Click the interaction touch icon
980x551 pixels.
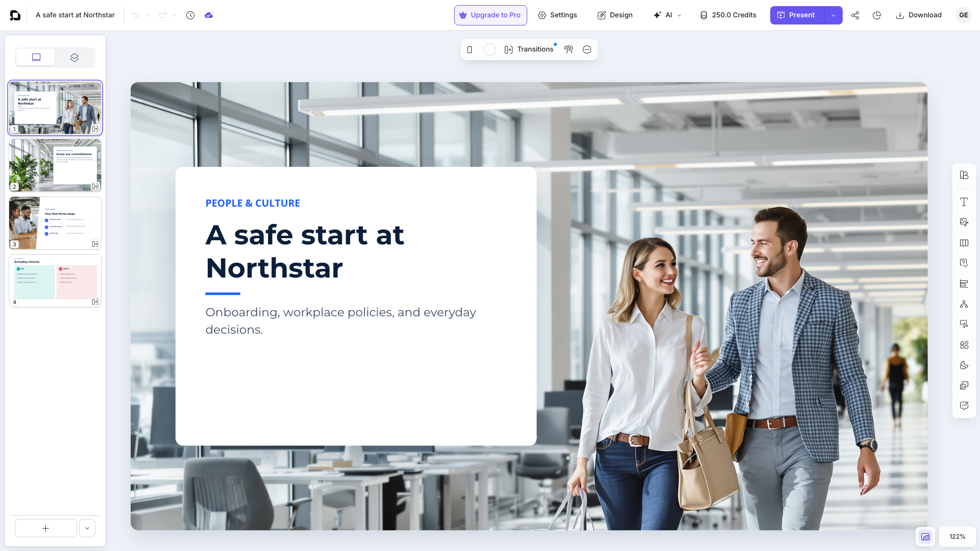coord(569,49)
